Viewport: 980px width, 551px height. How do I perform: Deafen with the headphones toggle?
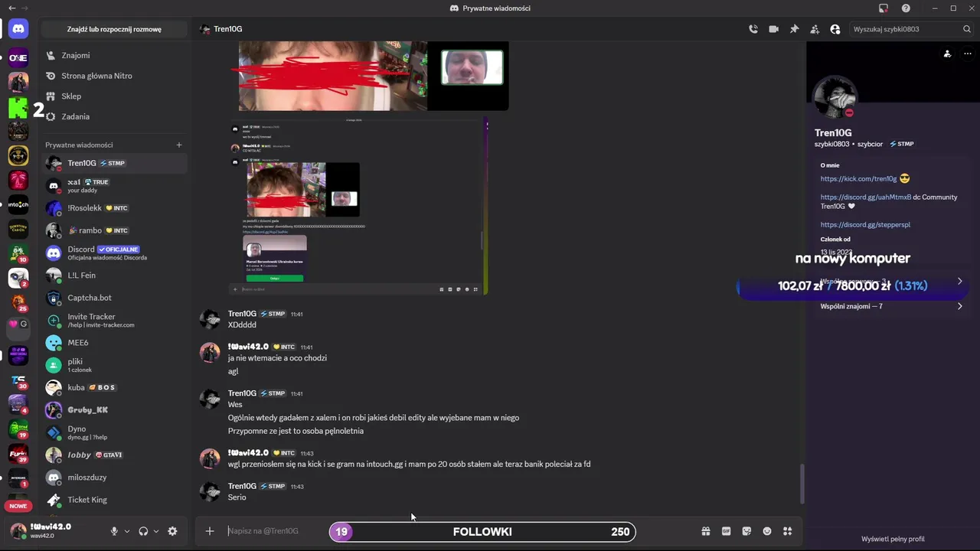pyautogui.click(x=143, y=531)
